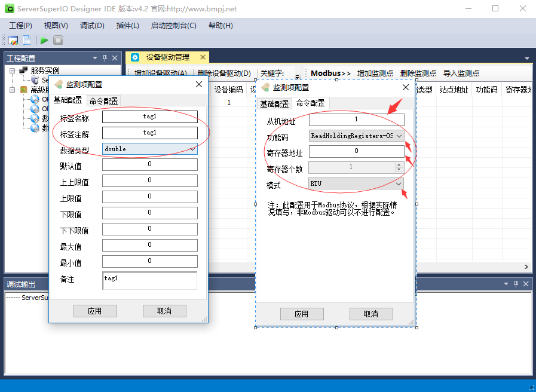The image size is (536, 392).
Task: Focus the 备注 text area
Action: pos(150,281)
